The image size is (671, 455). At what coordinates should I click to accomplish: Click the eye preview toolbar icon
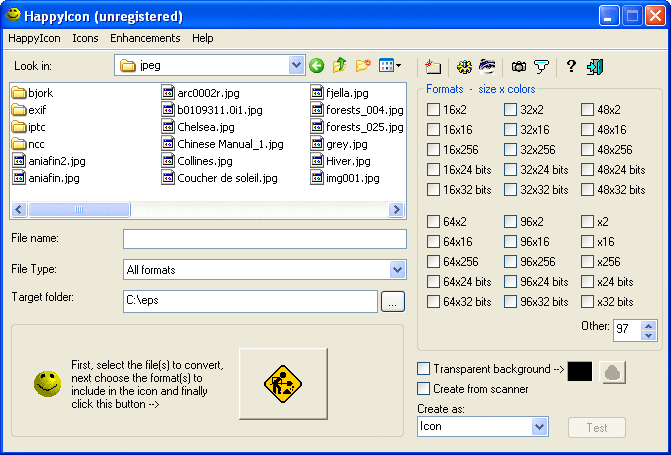(488, 67)
